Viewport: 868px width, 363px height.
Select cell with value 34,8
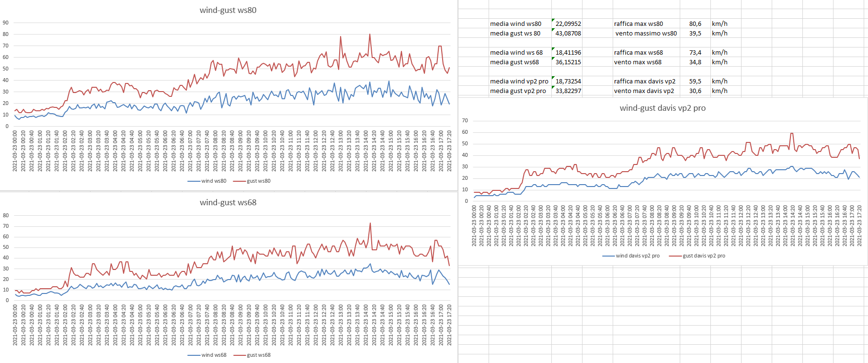[x=695, y=62]
